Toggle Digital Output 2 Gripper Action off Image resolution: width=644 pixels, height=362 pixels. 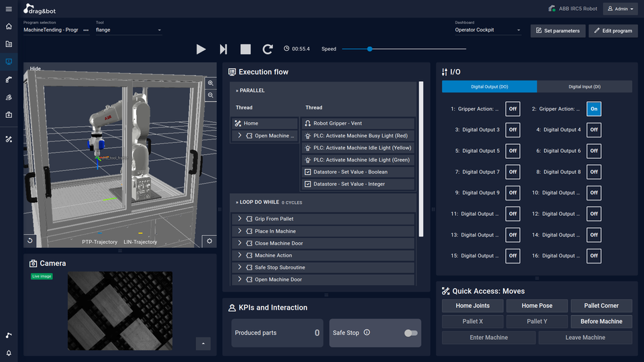click(594, 109)
